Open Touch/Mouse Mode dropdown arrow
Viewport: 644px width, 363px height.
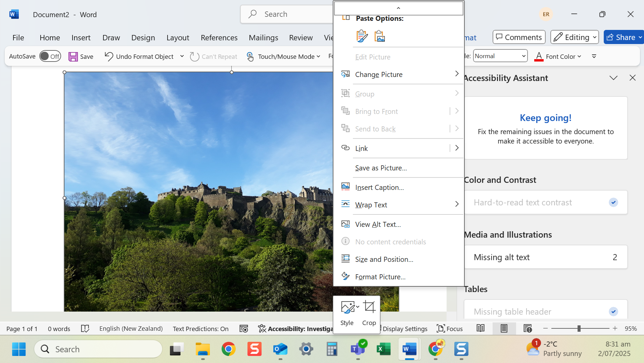coord(318,56)
